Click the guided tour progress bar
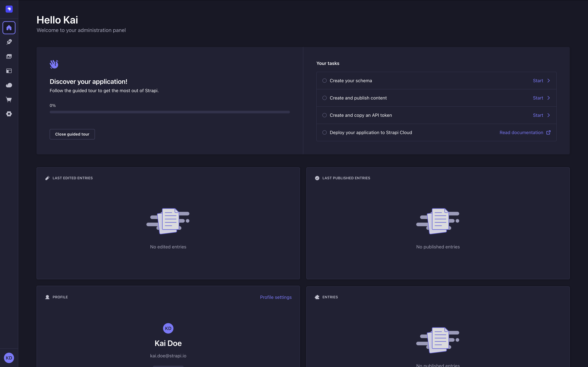Image resolution: width=588 pixels, height=367 pixels. click(x=169, y=112)
